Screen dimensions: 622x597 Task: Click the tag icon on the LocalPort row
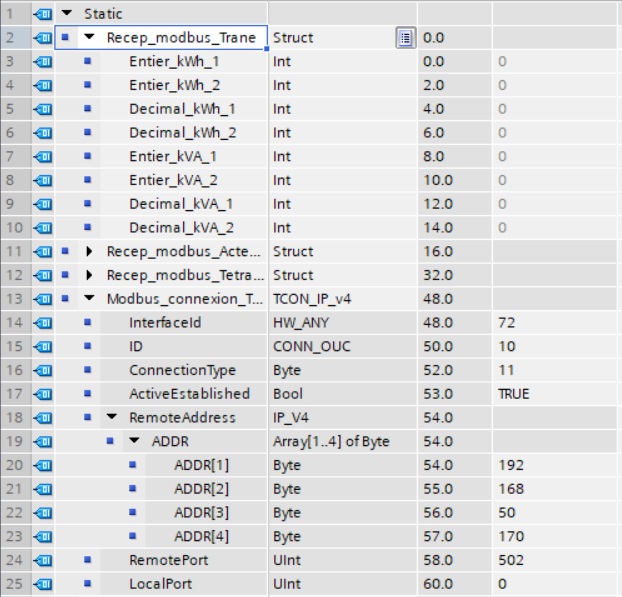point(44,583)
